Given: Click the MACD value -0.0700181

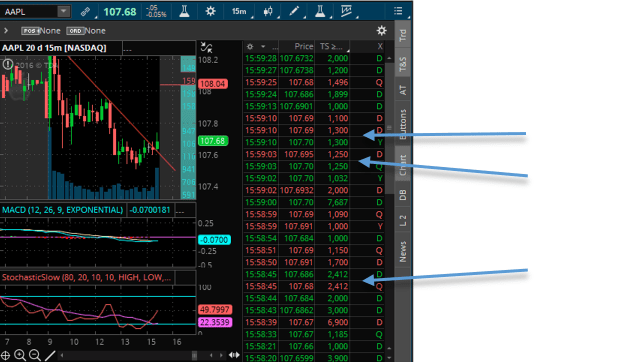Looking at the screenshot, I should point(150,210).
